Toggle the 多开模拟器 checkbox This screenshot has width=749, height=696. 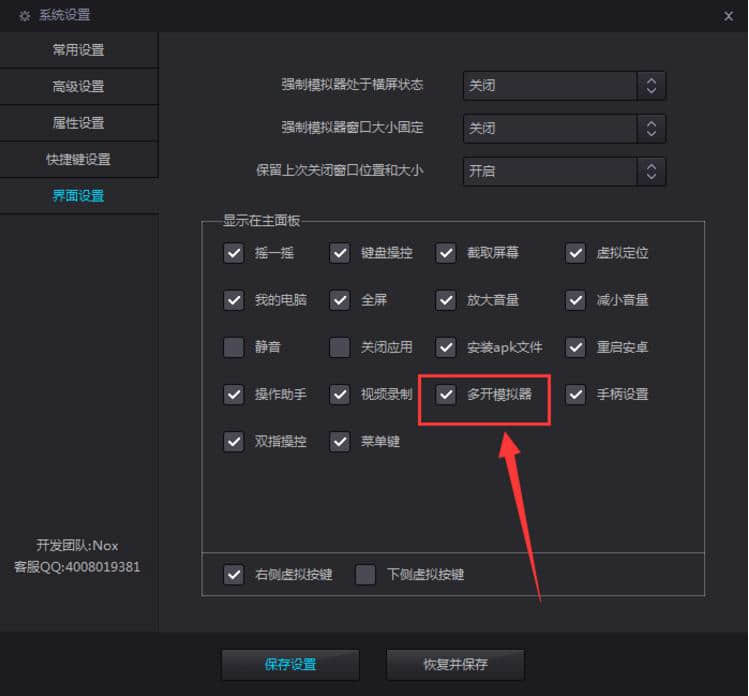446,395
